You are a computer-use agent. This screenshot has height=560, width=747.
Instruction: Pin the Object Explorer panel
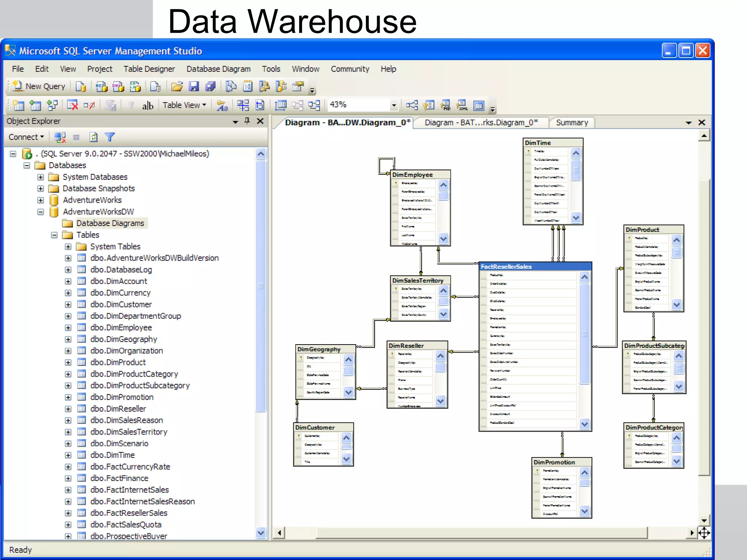point(247,121)
